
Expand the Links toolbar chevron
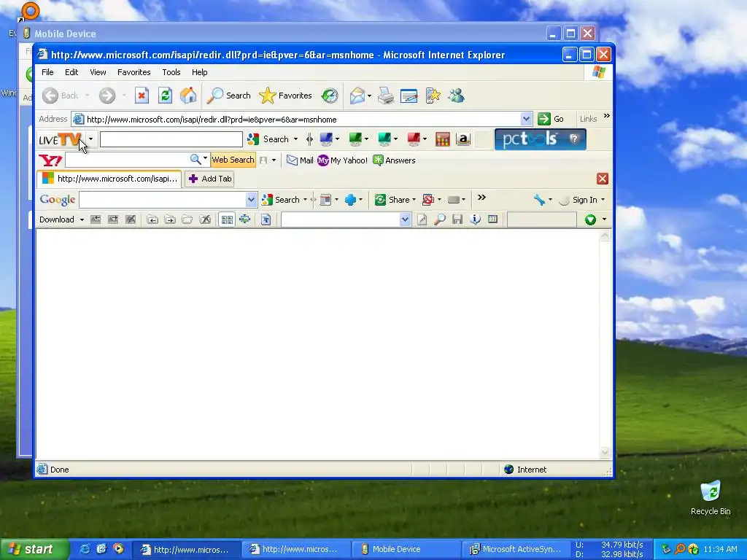606,116
